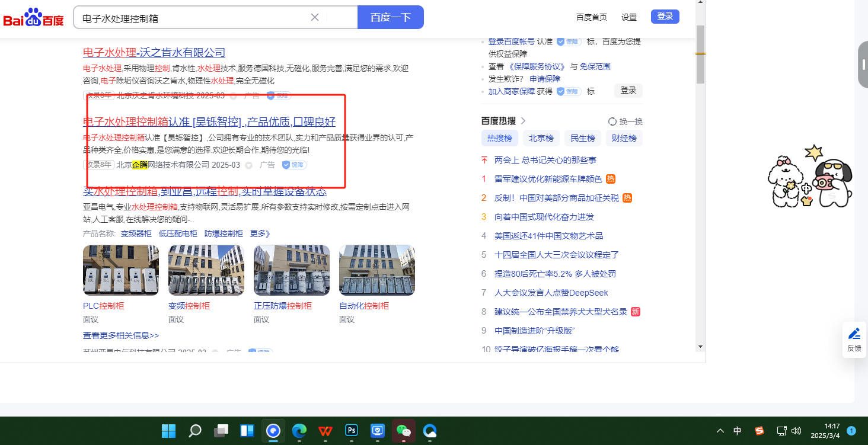
Task: Expand 更多» product names
Action: [260, 233]
